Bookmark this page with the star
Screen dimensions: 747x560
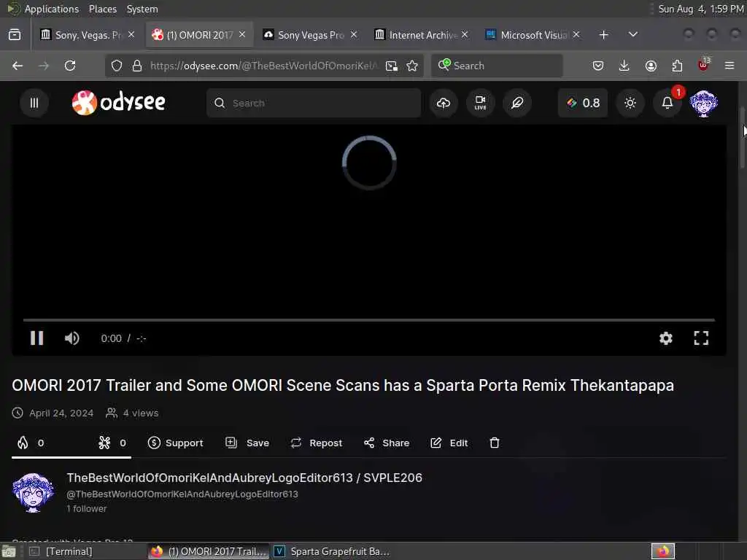point(412,66)
